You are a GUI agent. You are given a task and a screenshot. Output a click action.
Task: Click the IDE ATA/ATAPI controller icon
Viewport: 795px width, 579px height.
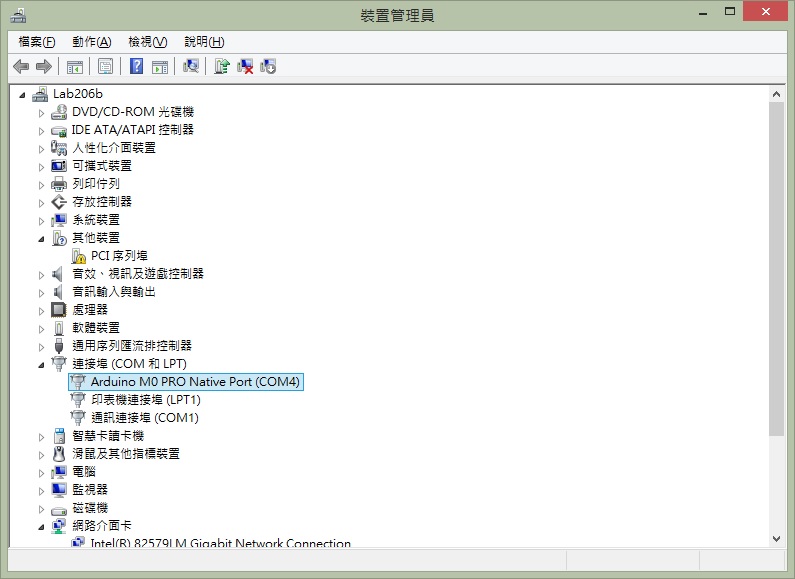(59, 130)
